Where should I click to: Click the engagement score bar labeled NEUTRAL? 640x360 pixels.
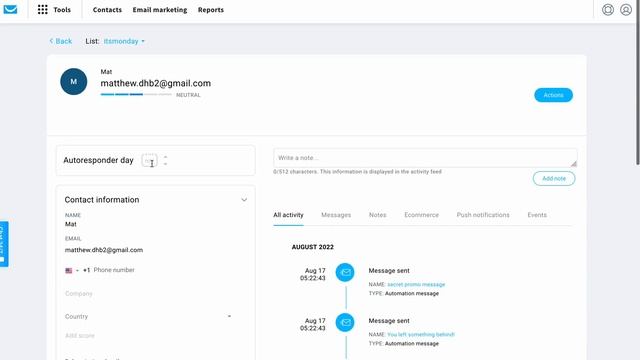[x=136, y=95]
